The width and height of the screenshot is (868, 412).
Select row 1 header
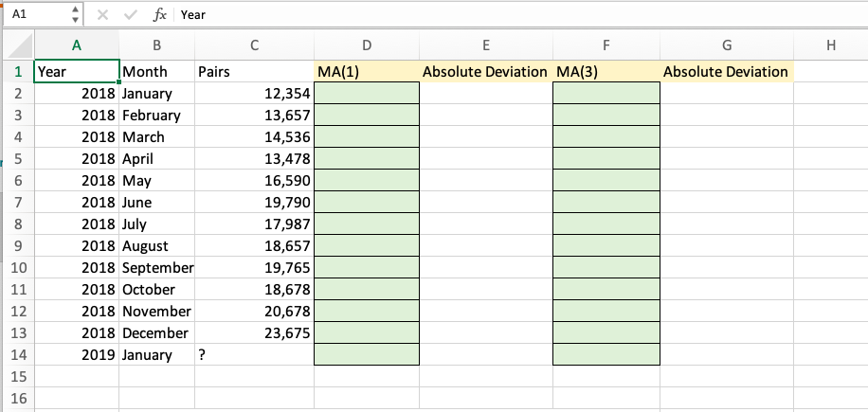click(x=19, y=71)
